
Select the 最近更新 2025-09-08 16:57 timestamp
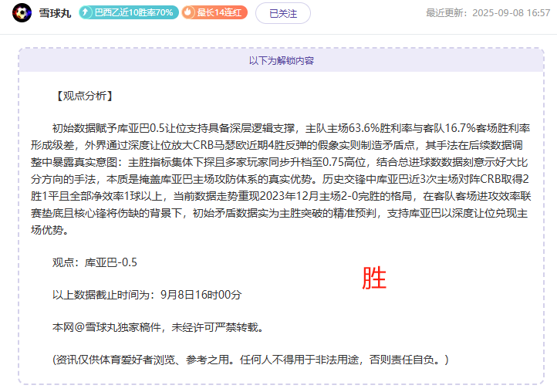(x=488, y=13)
